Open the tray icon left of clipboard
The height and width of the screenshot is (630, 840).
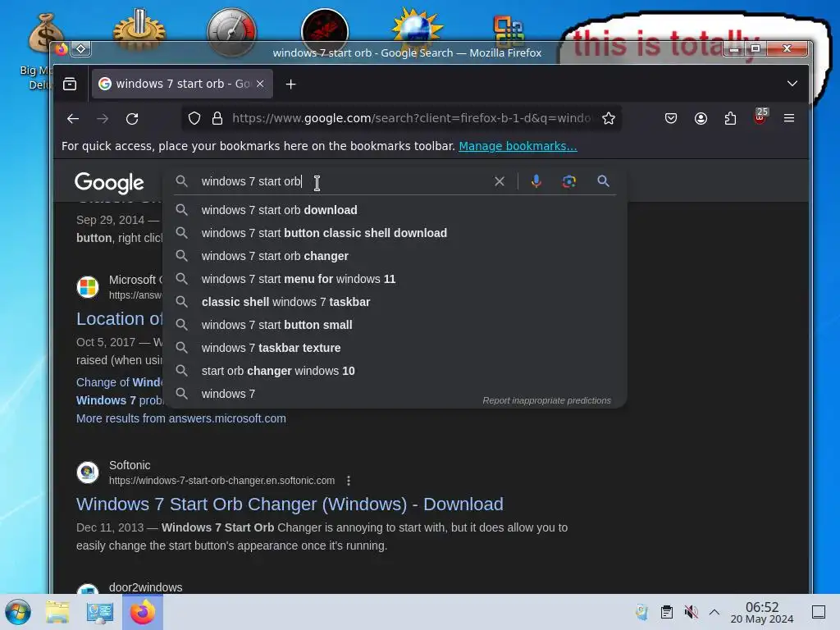[x=641, y=612]
